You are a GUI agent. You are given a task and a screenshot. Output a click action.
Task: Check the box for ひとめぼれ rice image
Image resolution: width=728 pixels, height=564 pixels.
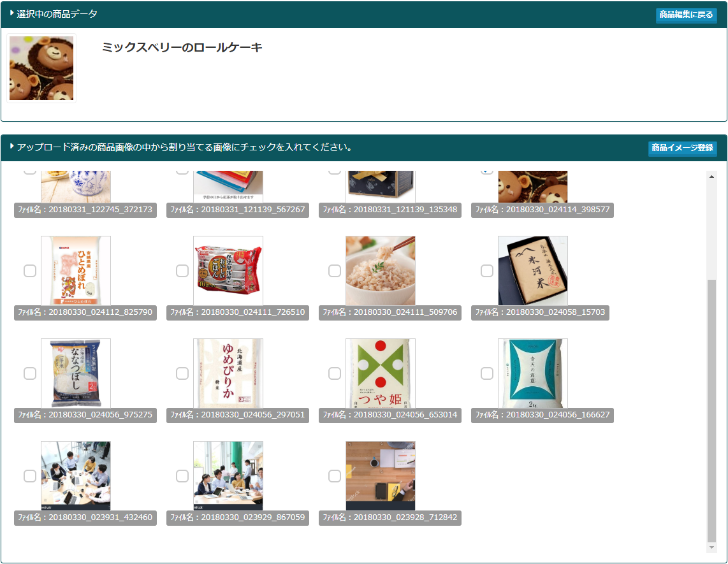tap(30, 271)
